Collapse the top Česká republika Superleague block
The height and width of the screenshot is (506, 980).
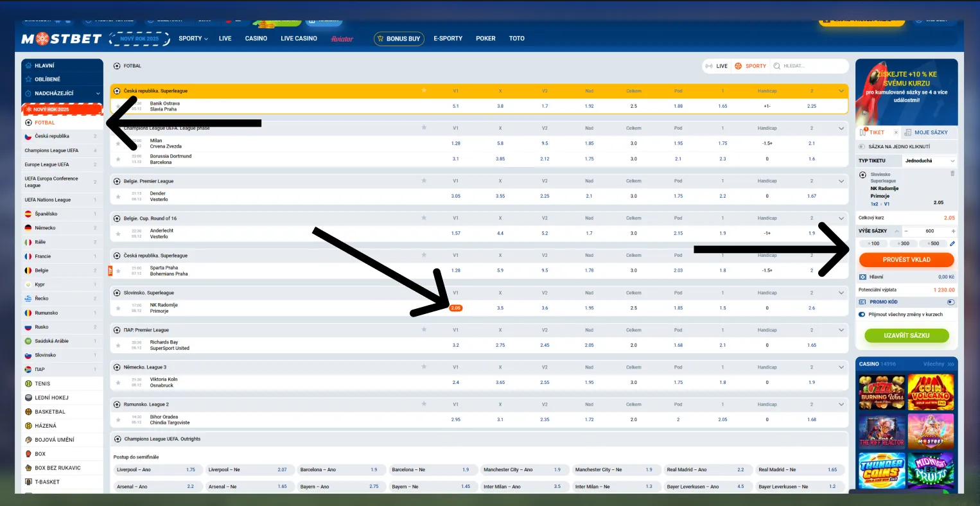click(x=841, y=91)
